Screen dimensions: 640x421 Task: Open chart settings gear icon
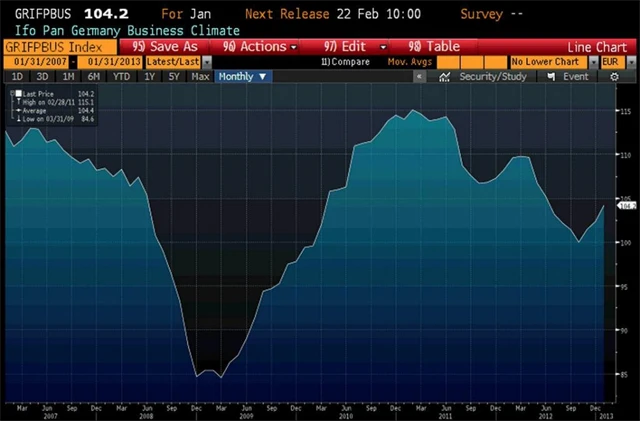coord(614,76)
